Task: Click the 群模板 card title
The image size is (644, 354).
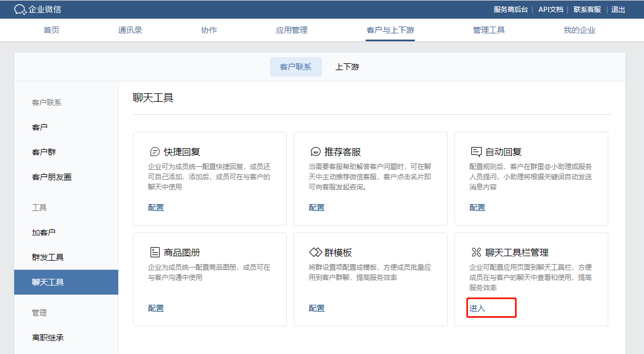Action: click(338, 252)
